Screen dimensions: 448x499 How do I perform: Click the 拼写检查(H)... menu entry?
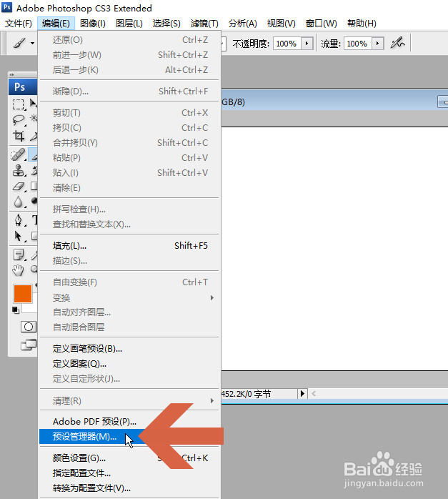click(130, 209)
